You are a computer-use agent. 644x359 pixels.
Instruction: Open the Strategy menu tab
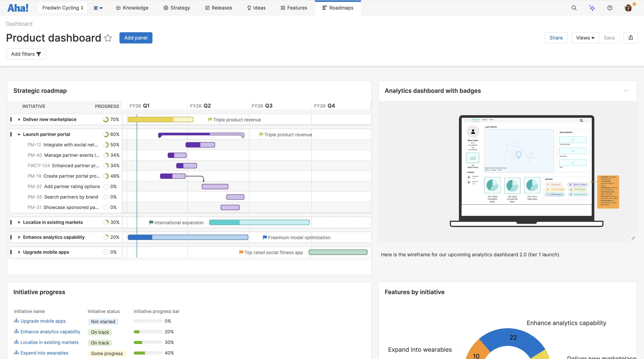177,8
